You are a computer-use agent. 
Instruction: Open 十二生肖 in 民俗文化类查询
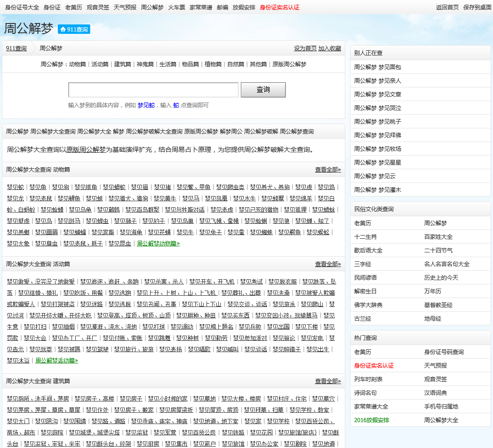tap(366, 237)
